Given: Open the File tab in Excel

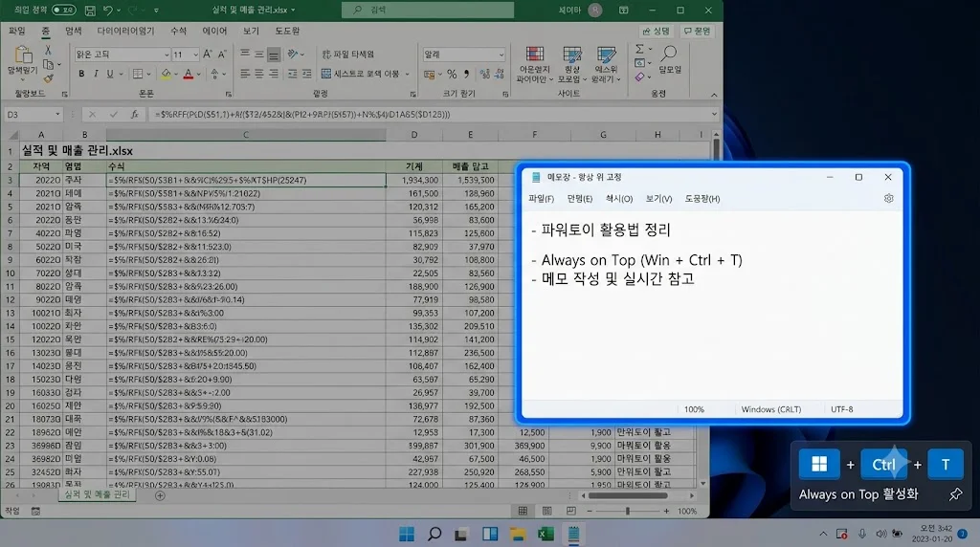Looking at the screenshot, I should pos(17,31).
